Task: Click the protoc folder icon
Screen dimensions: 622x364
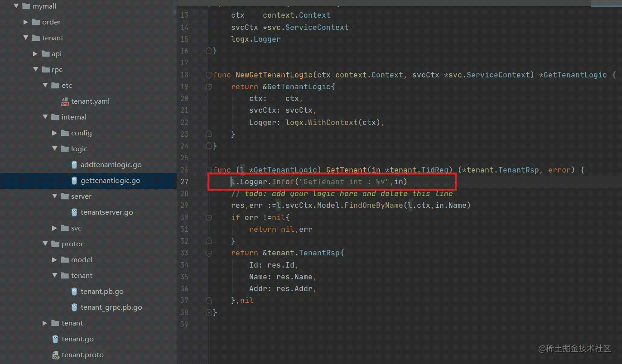Action: [55, 244]
